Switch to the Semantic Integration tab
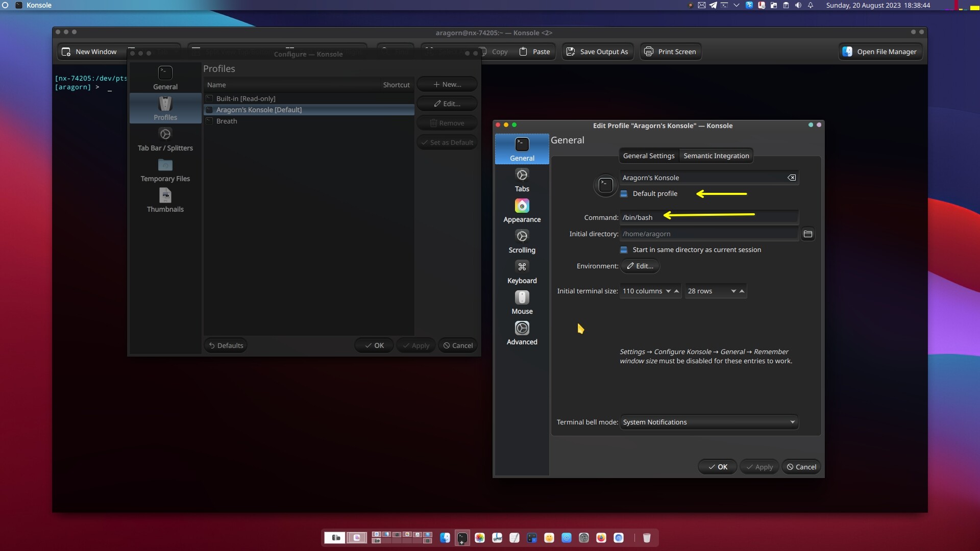Image resolution: width=980 pixels, height=551 pixels. coord(716,156)
